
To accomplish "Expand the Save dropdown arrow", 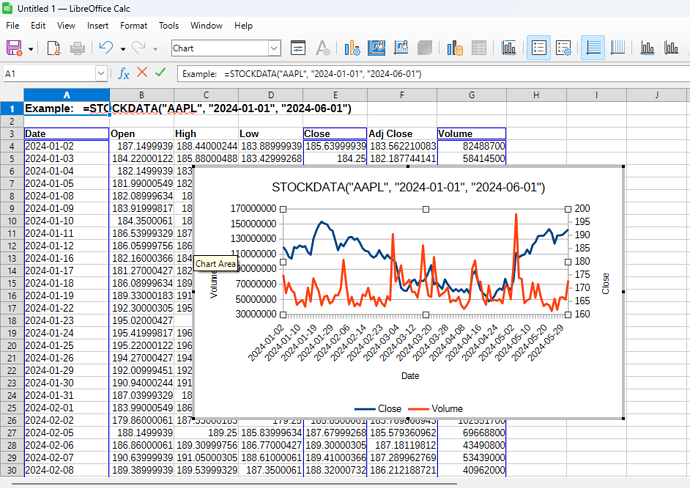I will [31, 49].
